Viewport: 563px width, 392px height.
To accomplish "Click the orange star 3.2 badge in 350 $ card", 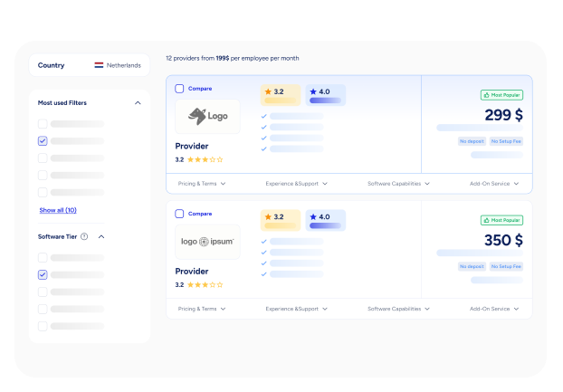I will (281, 220).
